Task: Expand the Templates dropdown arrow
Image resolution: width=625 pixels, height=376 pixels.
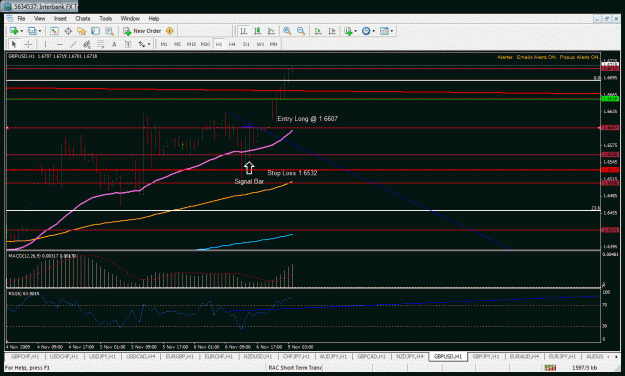Action: tap(392, 31)
